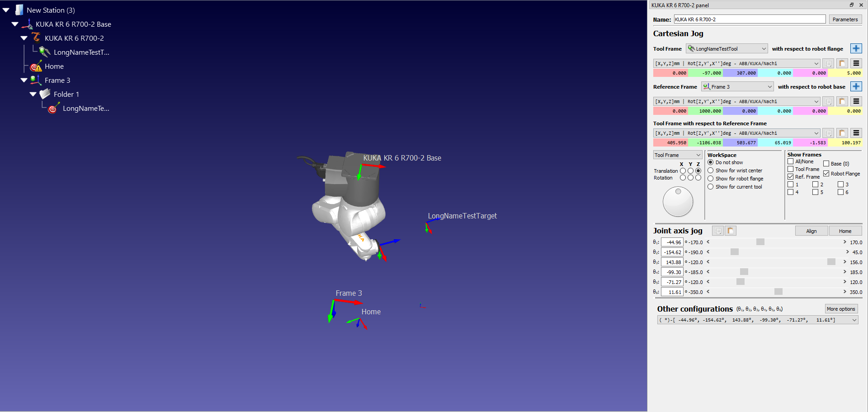Collapse the New Station (3) tree node
The width and height of the screenshot is (868, 412).
click(6, 10)
